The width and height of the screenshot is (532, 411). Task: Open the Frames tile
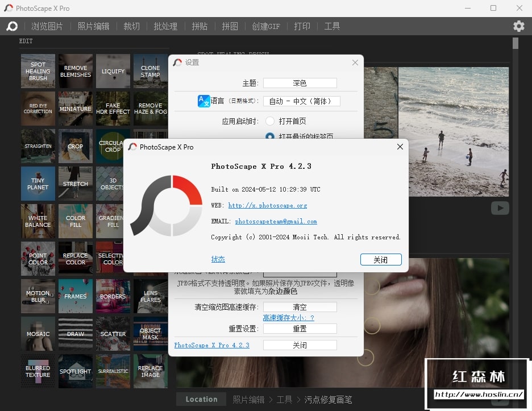(76, 296)
